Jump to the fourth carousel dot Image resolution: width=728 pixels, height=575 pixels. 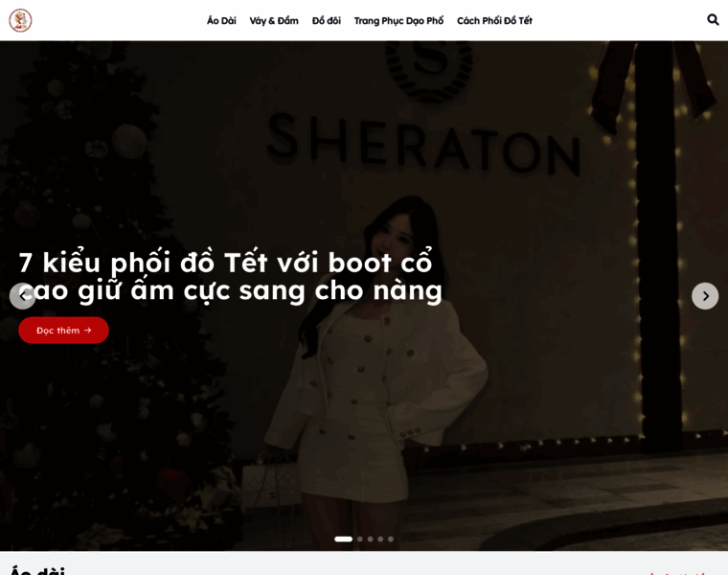tap(380, 540)
